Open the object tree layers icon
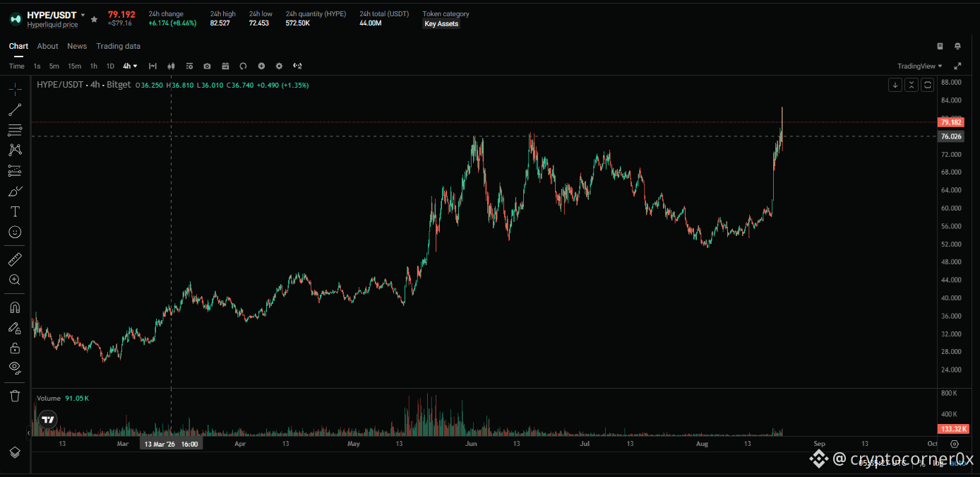 coord(15,452)
